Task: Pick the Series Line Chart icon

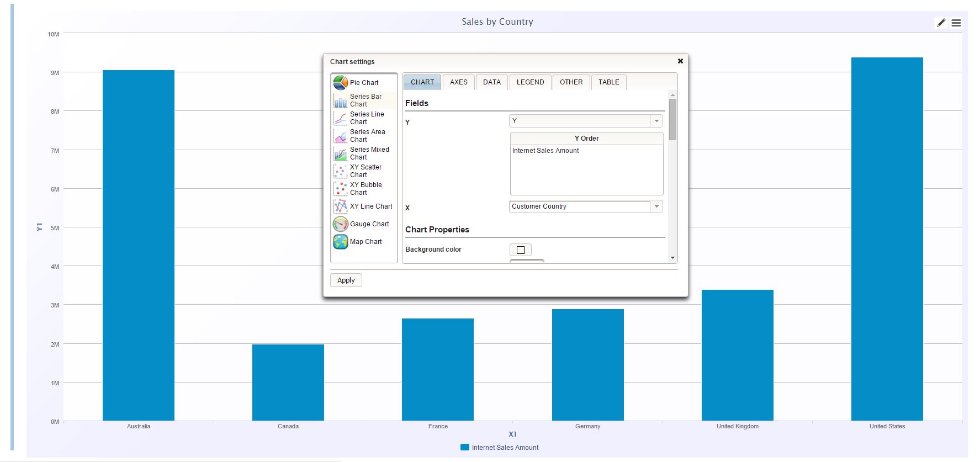Action: (x=341, y=118)
